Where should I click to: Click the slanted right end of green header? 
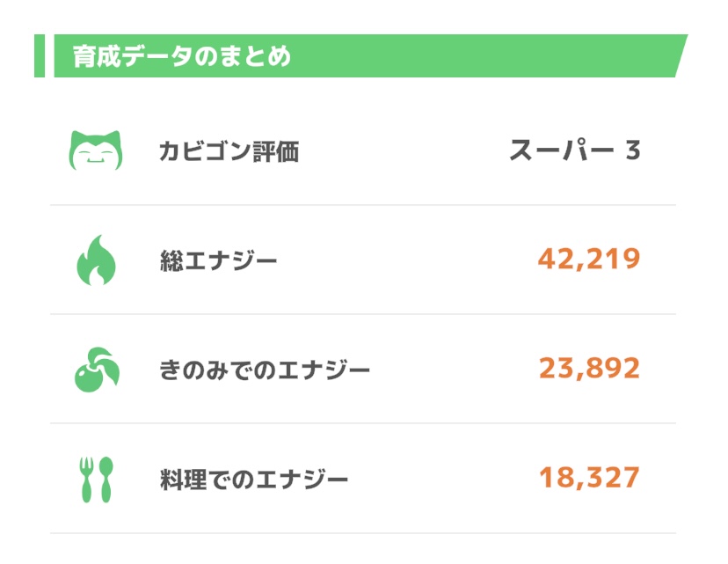coord(681,55)
